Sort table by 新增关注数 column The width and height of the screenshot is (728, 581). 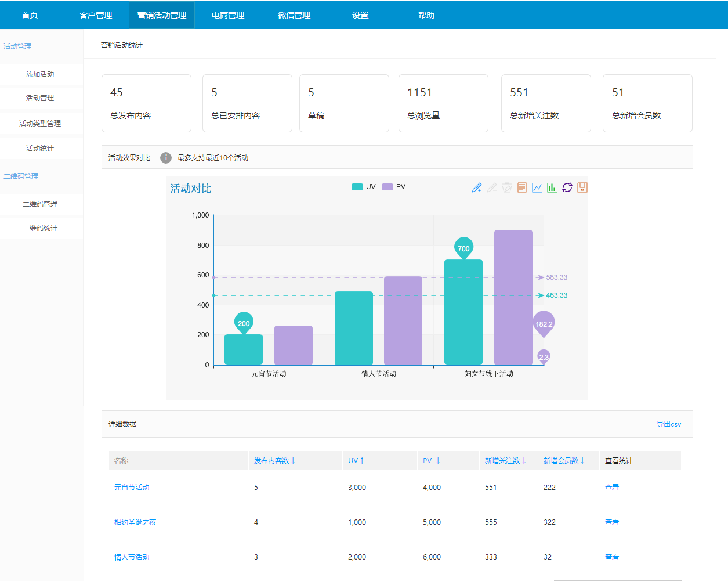pyautogui.click(x=505, y=461)
